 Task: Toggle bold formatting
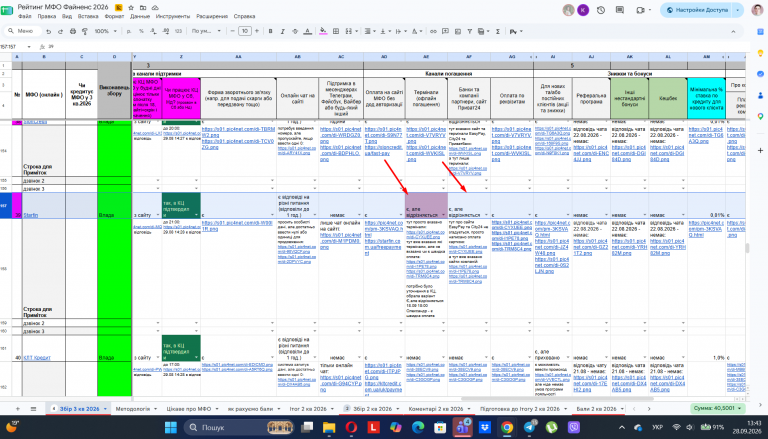(270, 31)
